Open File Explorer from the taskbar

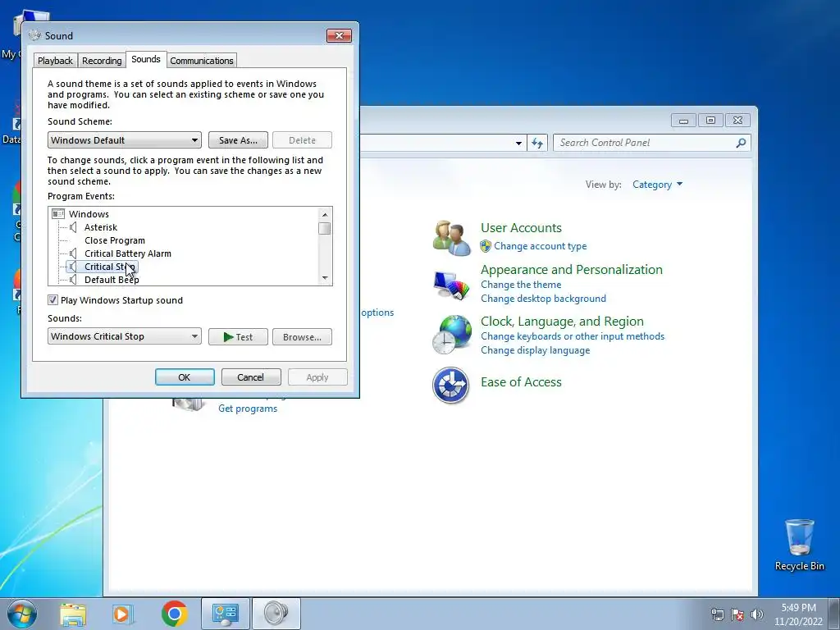click(73, 614)
